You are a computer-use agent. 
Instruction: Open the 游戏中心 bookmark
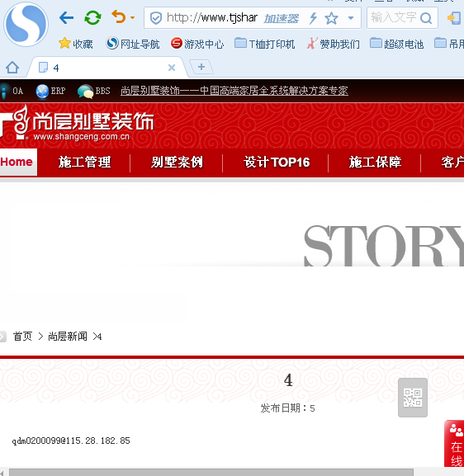tap(197, 44)
